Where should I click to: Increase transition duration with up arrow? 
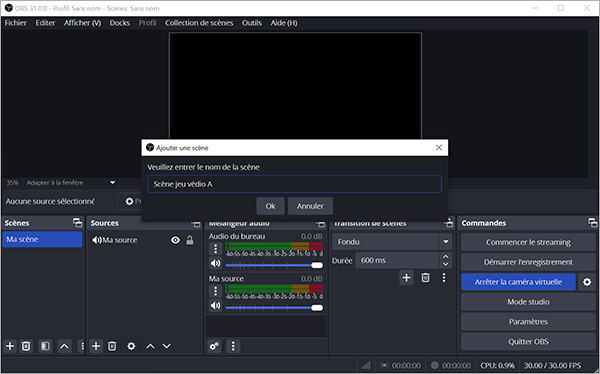pos(445,256)
